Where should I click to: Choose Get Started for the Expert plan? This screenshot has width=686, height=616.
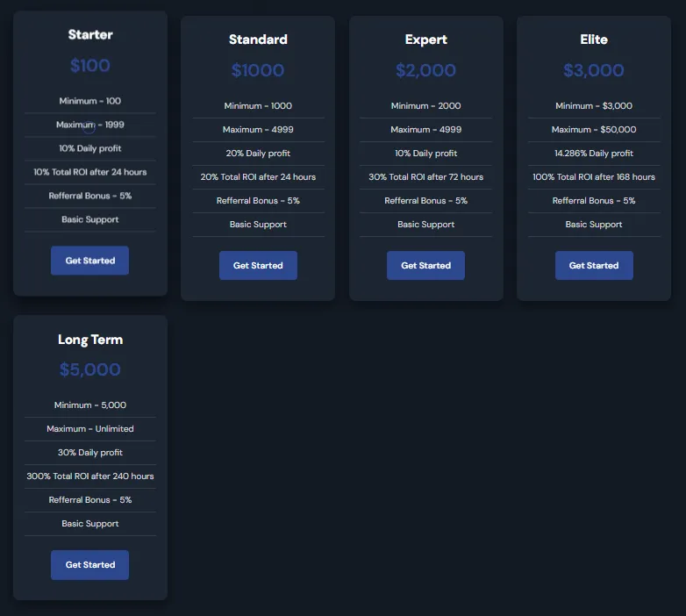coord(425,265)
